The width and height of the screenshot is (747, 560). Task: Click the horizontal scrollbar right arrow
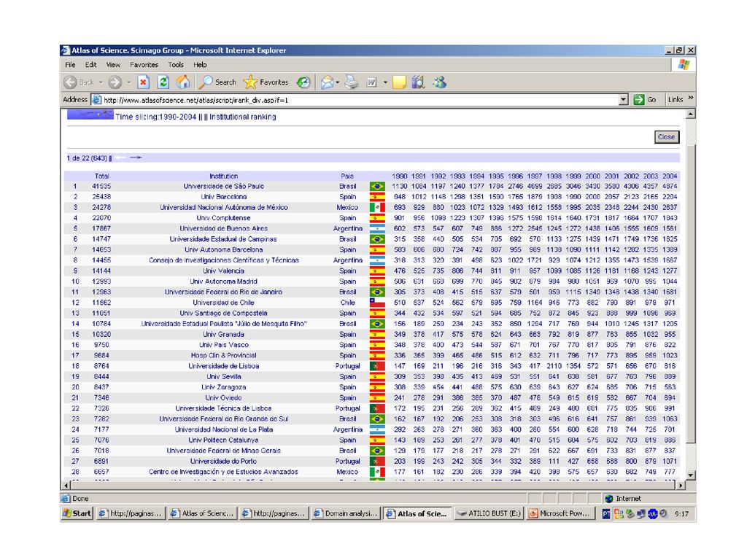[681, 485]
